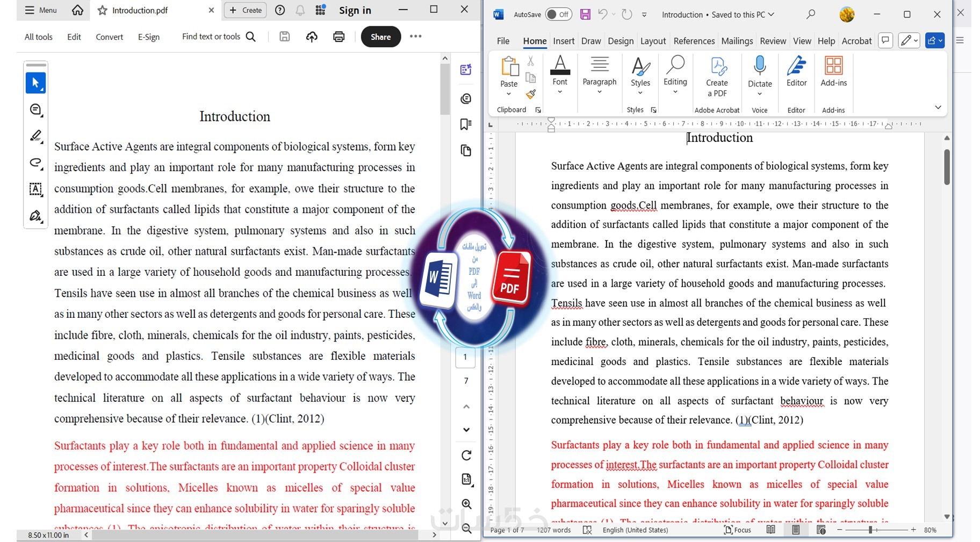
Task: Switch Word to Read Mode view
Action: coord(771,530)
